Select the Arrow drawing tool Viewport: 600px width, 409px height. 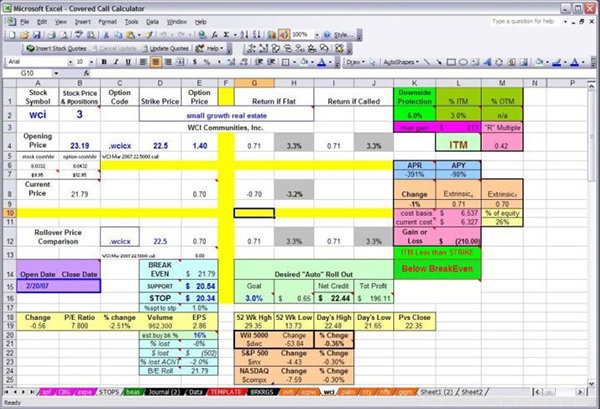point(439,62)
